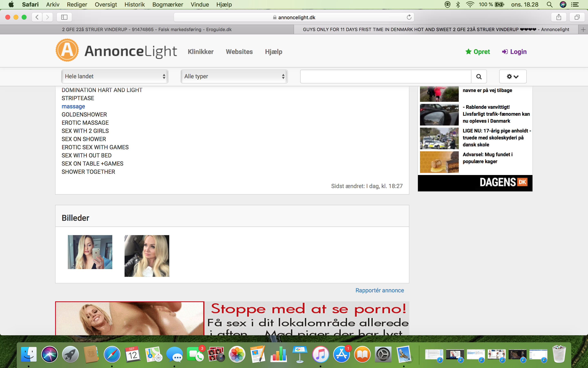Open iTunes music icon in Dock
The height and width of the screenshot is (368, 588).
(x=321, y=354)
